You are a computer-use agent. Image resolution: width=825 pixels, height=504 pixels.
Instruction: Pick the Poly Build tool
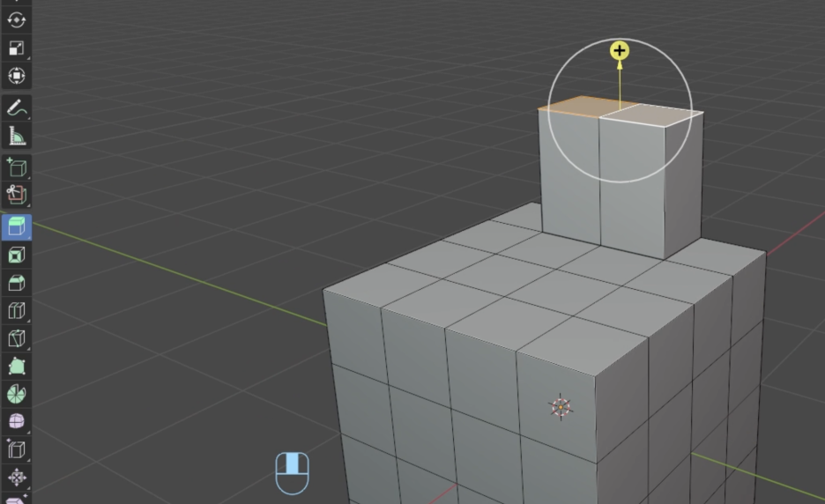(17, 367)
